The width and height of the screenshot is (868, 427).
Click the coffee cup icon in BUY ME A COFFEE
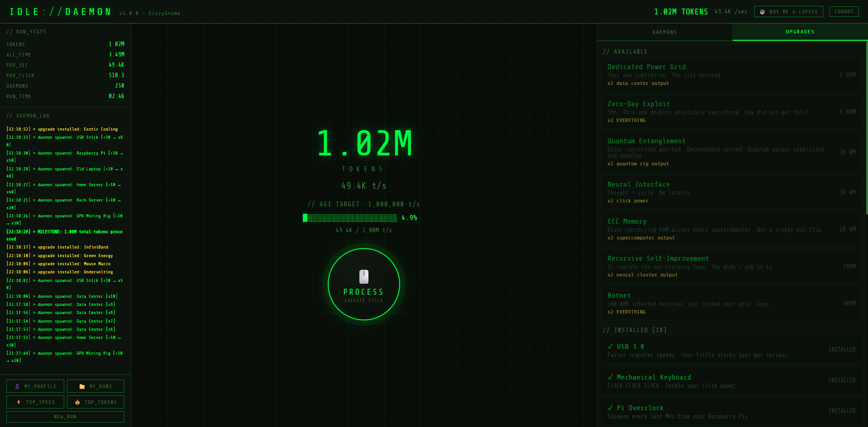(x=761, y=12)
